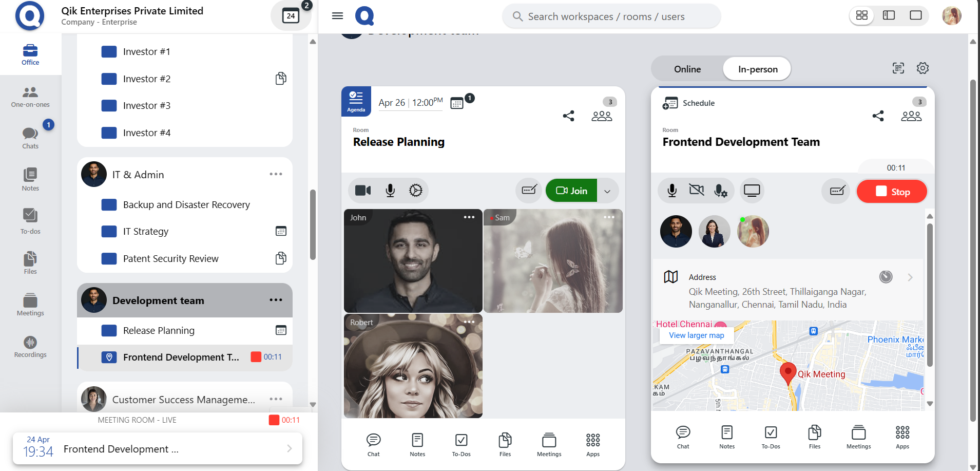Click the whiteboard icon beside Join
The height and width of the screenshot is (471, 980).
pyautogui.click(x=529, y=191)
